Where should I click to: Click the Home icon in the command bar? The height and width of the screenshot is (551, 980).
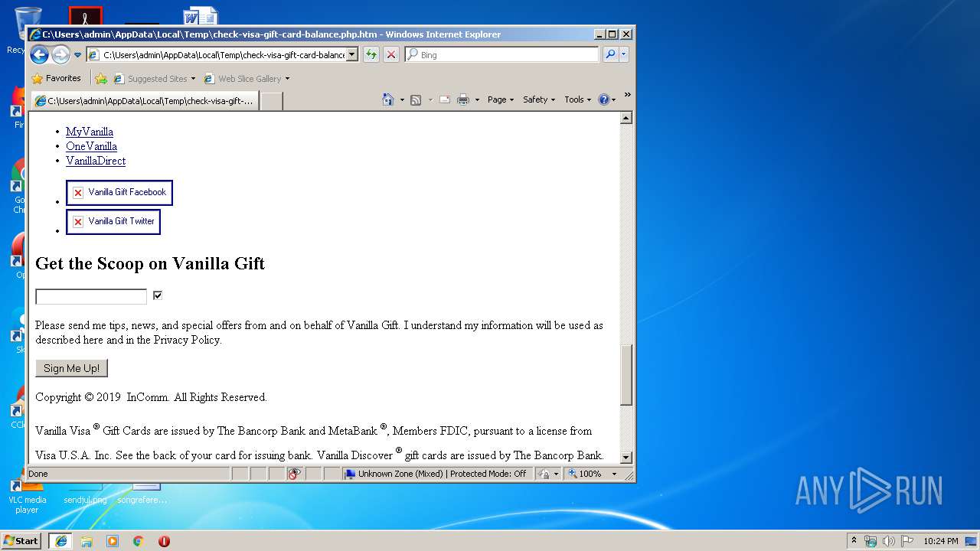[388, 99]
